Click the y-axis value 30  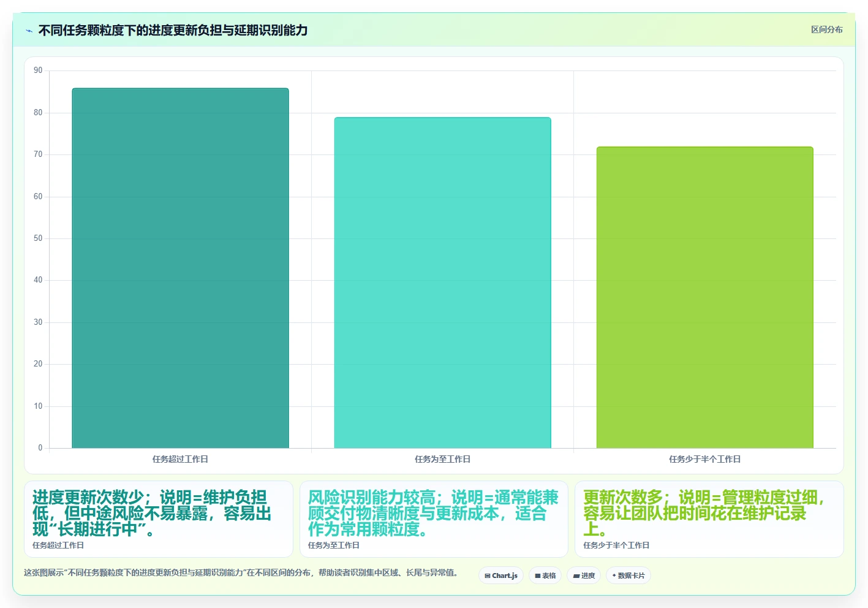(x=38, y=322)
